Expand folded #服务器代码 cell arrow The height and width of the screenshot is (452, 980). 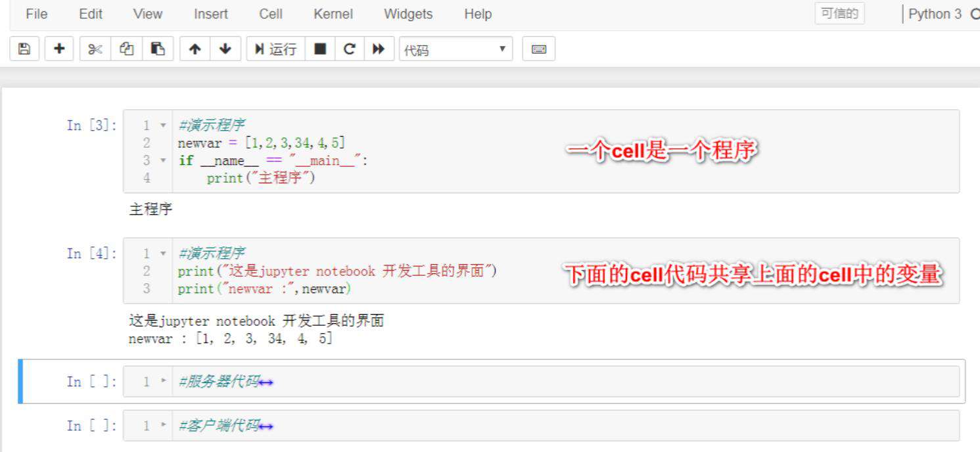(164, 381)
